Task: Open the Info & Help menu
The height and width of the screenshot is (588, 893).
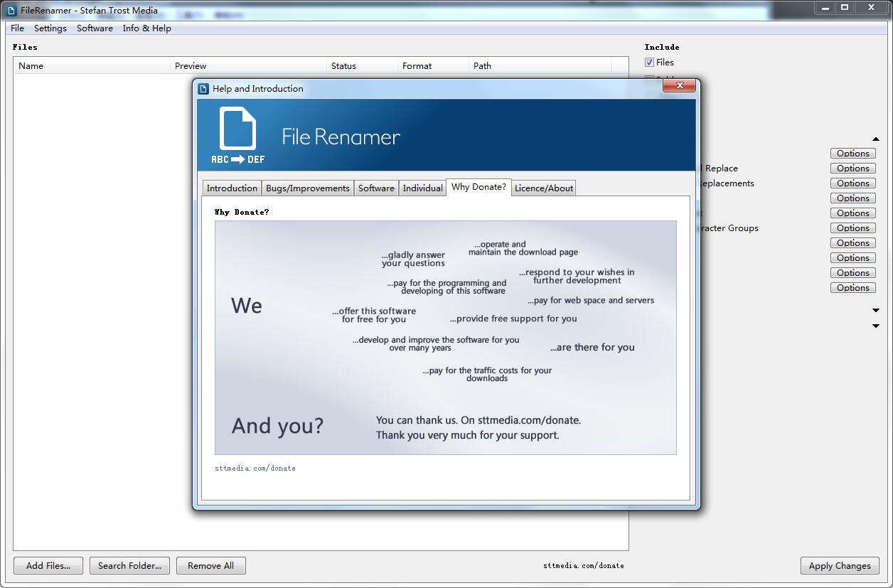Action: coord(146,28)
